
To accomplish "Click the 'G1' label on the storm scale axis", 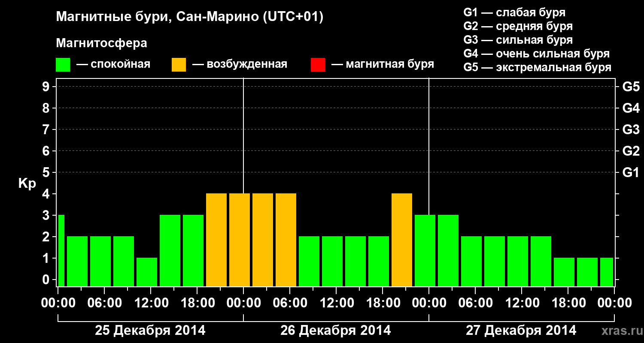I will (x=631, y=172).
